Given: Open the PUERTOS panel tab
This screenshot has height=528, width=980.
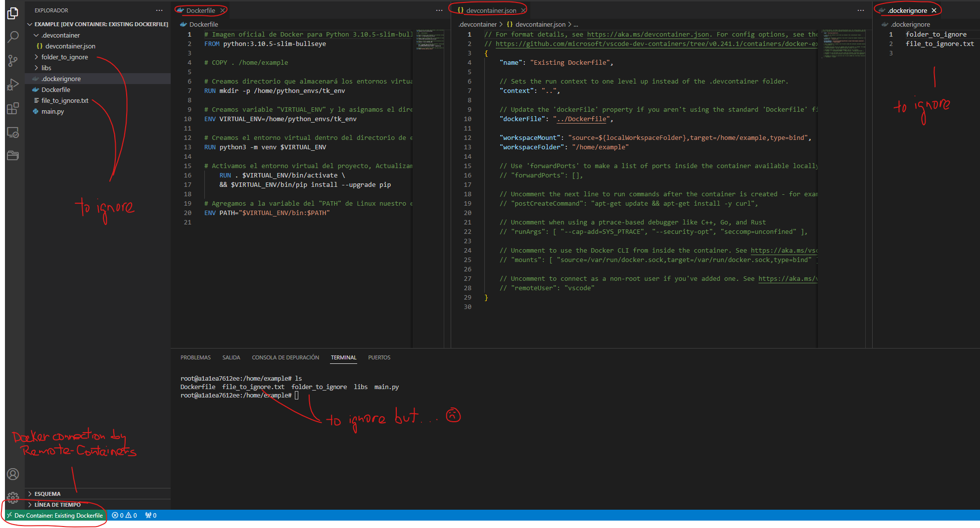Looking at the screenshot, I should [x=379, y=357].
